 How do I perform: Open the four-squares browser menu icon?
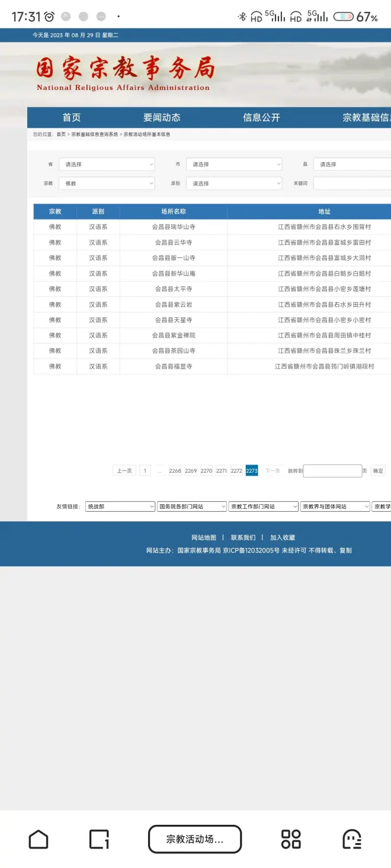point(291,839)
